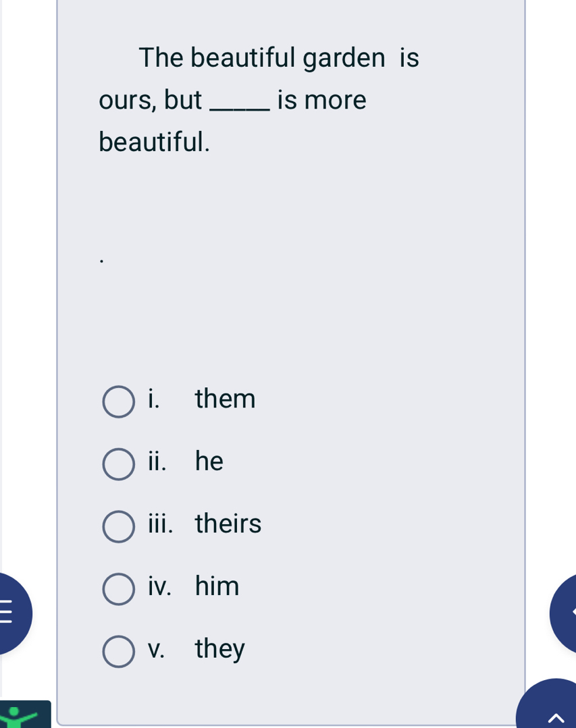Click the question line 'The beautiful garden is'
576x728 pixels.
pyautogui.click(x=278, y=58)
